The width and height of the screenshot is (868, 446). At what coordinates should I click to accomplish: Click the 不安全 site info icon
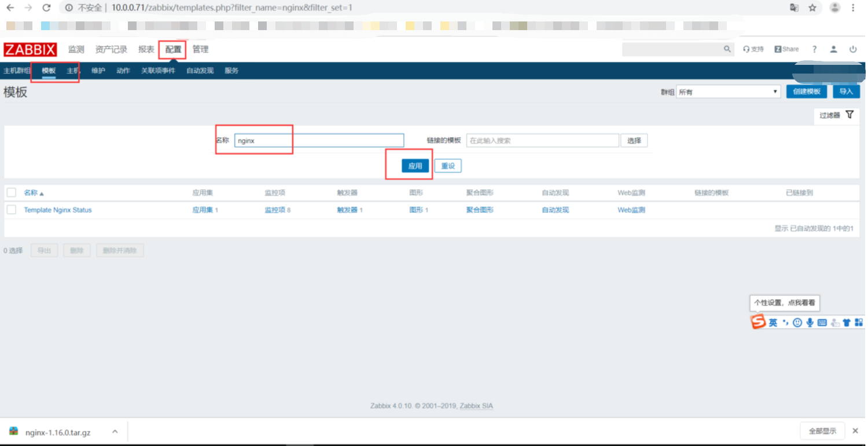(x=68, y=8)
